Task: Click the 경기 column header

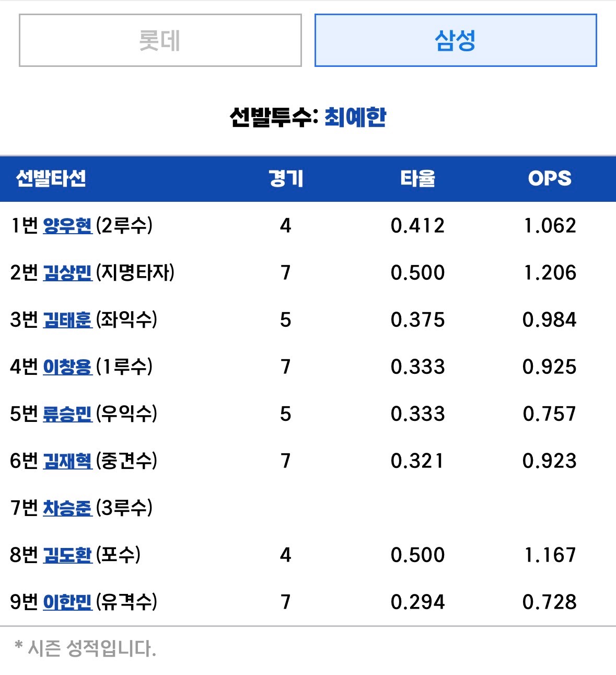Action: pyautogui.click(x=285, y=179)
